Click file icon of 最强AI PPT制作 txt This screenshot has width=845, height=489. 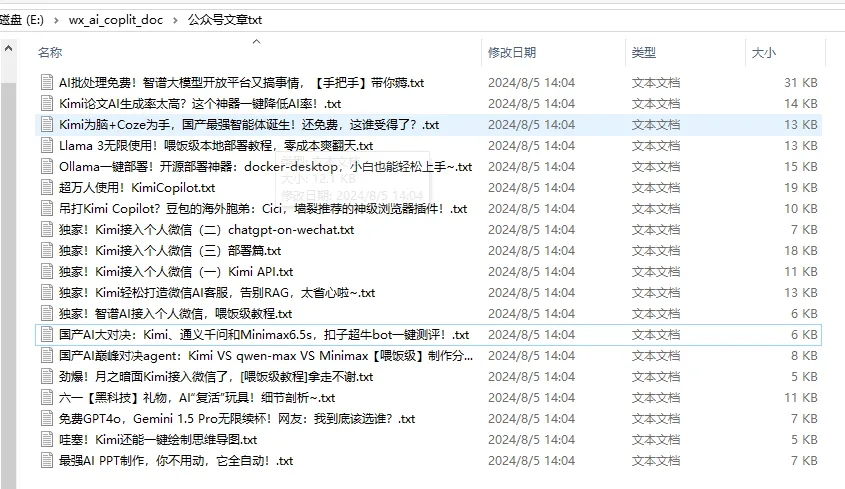pos(47,461)
